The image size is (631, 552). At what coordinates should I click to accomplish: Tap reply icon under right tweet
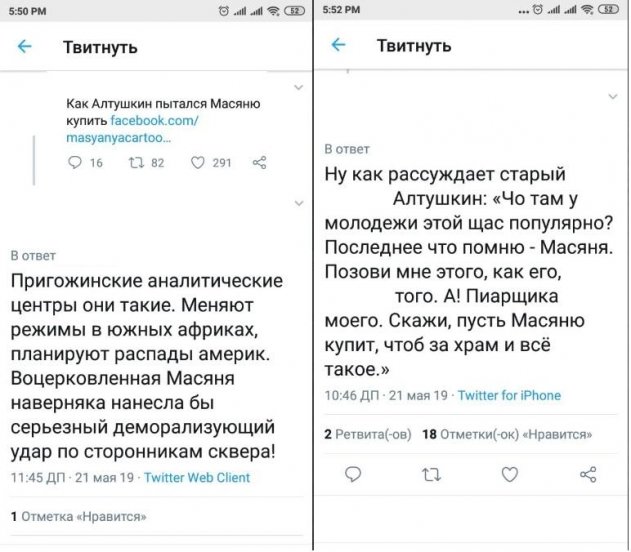[353, 474]
